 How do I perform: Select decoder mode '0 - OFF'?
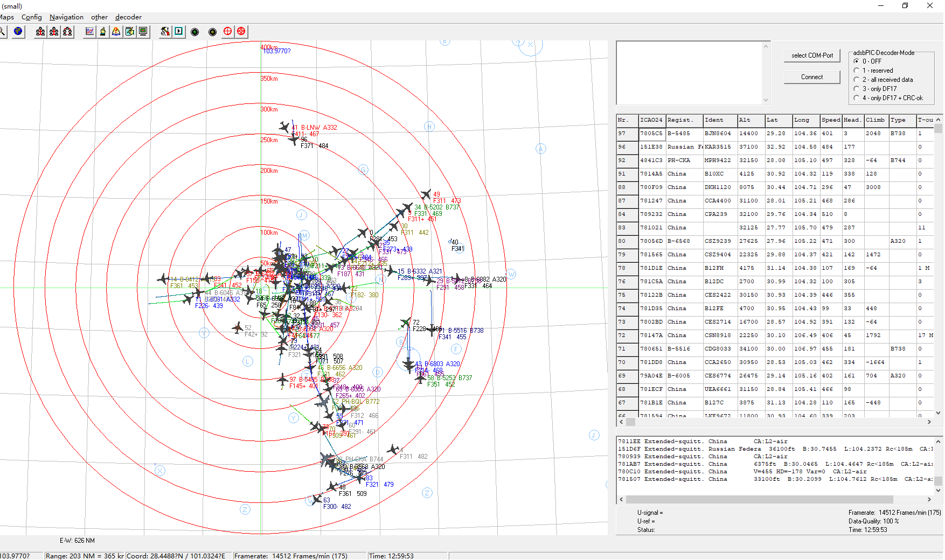(868, 61)
